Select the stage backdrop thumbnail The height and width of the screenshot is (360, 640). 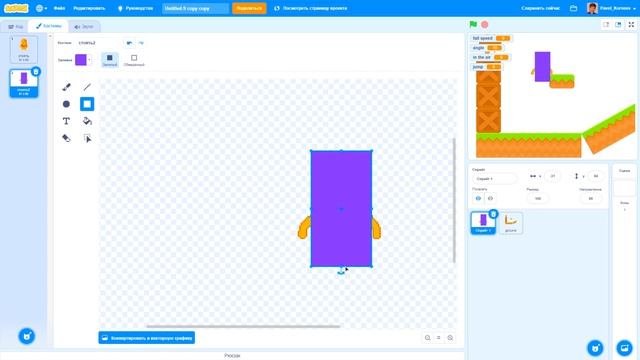tap(624, 188)
